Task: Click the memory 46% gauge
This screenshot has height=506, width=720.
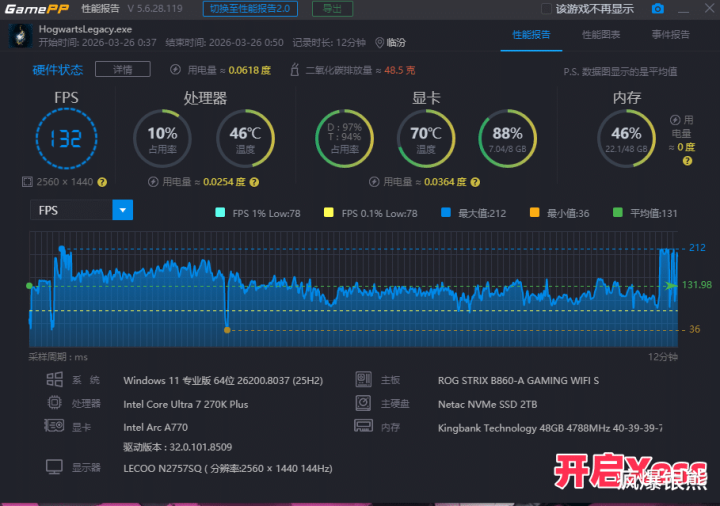Action: click(626, 138)
